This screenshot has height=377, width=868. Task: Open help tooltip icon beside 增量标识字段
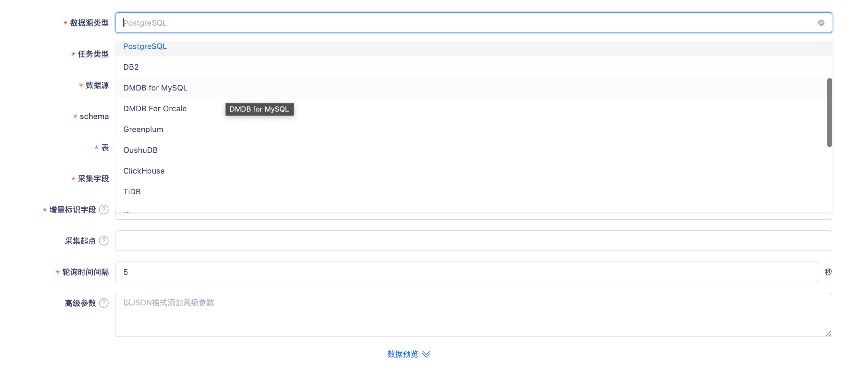click(x=104, y=210)
